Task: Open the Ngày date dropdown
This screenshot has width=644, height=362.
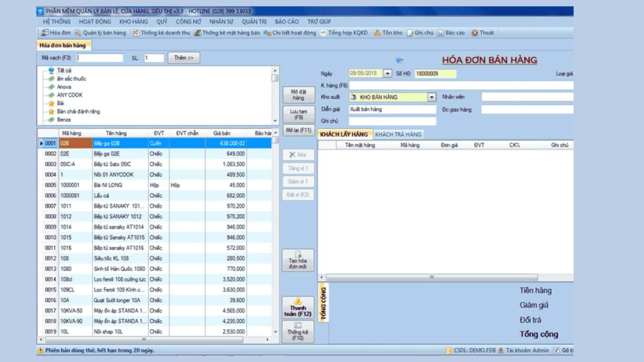Action: pos(388,74)
